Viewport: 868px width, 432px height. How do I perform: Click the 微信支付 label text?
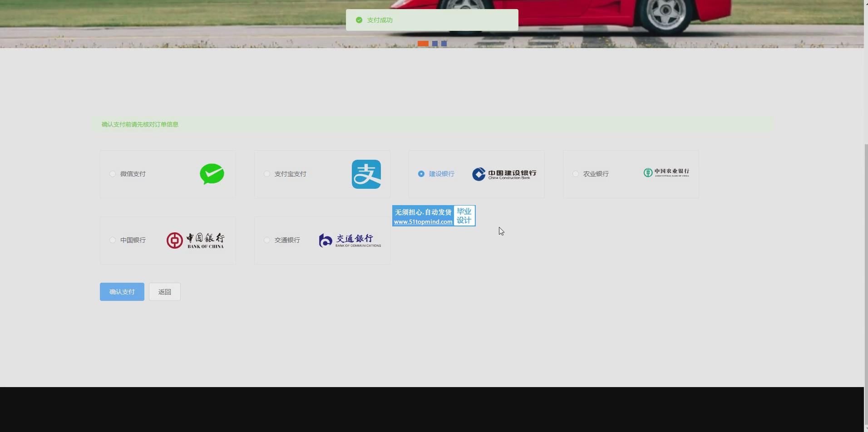click(x=133, y=174)
